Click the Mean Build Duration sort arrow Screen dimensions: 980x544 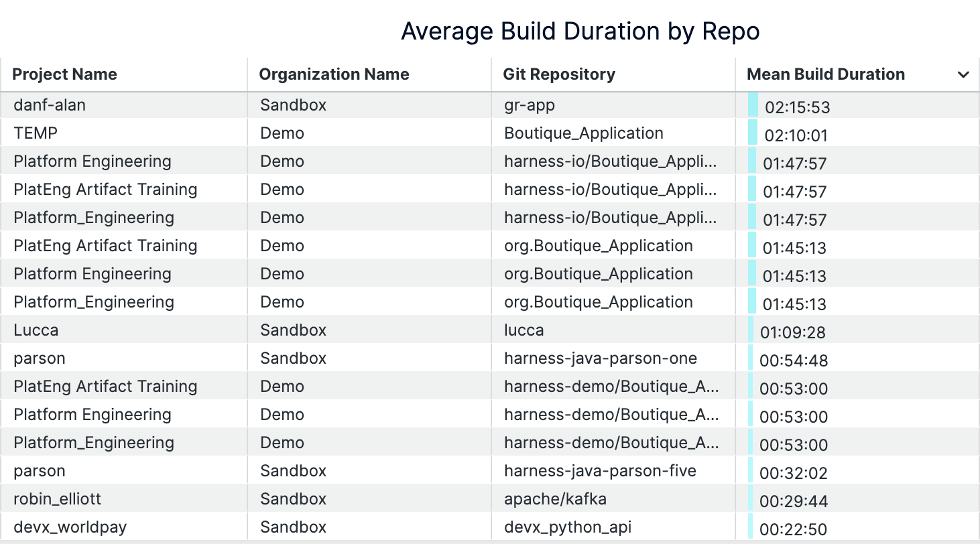click(x=963, y=74)
